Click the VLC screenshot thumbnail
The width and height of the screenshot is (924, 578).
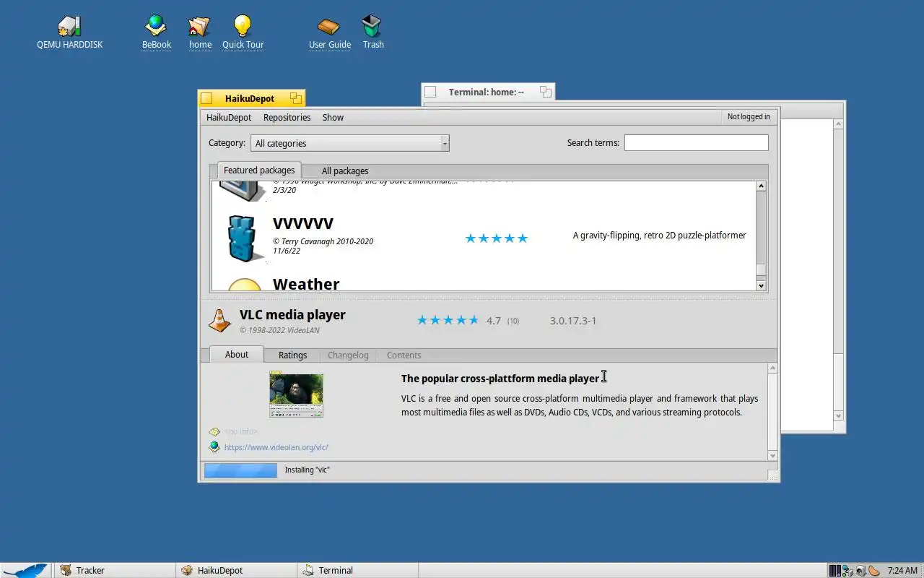tap(296, 394)
